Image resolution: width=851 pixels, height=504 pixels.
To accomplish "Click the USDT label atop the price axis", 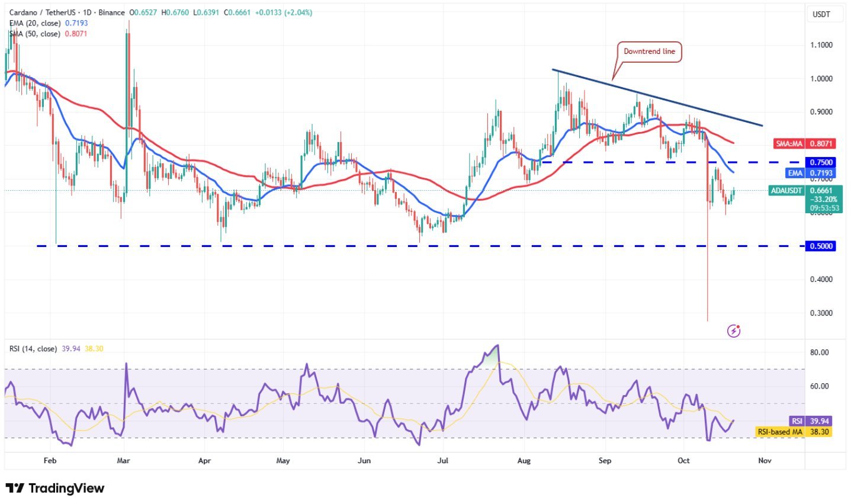I will pyautogui.click(x=823, y=15).
